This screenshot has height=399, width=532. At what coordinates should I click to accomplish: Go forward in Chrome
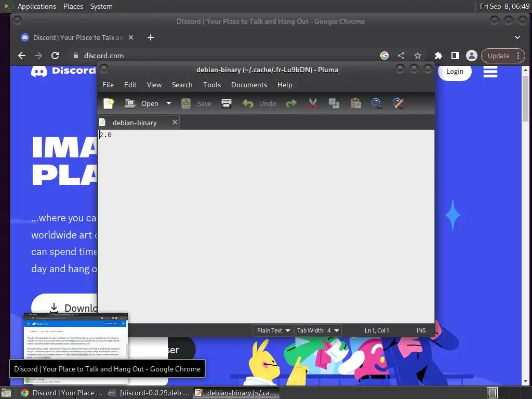(x=38, y=56)
